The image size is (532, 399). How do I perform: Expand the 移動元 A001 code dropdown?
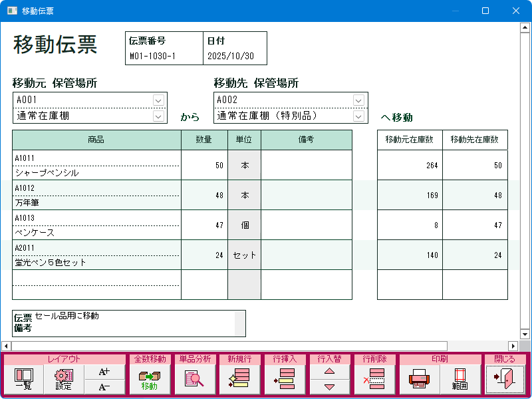point(158,100)
